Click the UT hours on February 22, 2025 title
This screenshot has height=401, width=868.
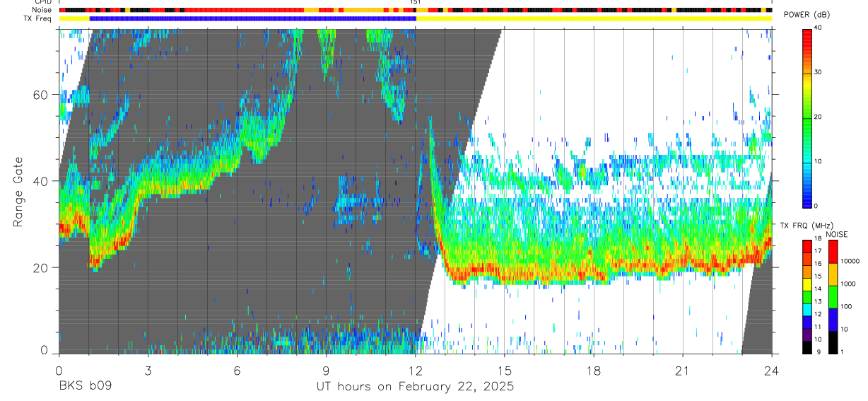tap(415, 386)
